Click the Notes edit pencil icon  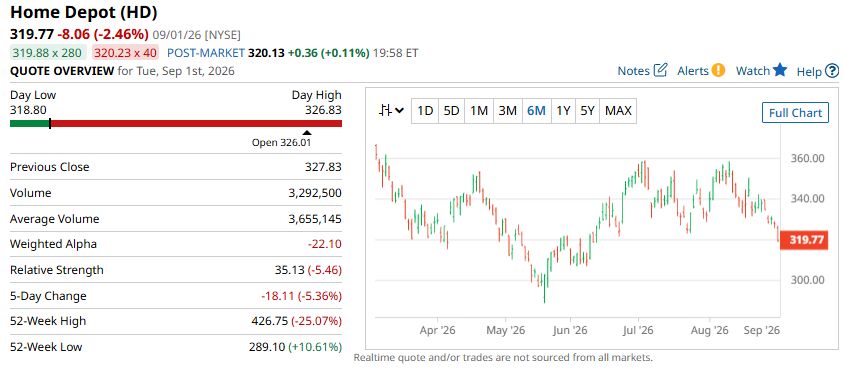(x=660, y=70)
